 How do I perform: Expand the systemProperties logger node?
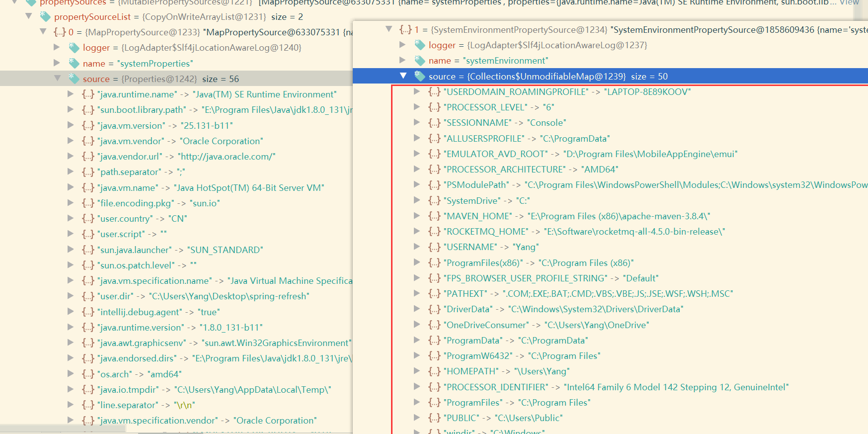(57, 47)
